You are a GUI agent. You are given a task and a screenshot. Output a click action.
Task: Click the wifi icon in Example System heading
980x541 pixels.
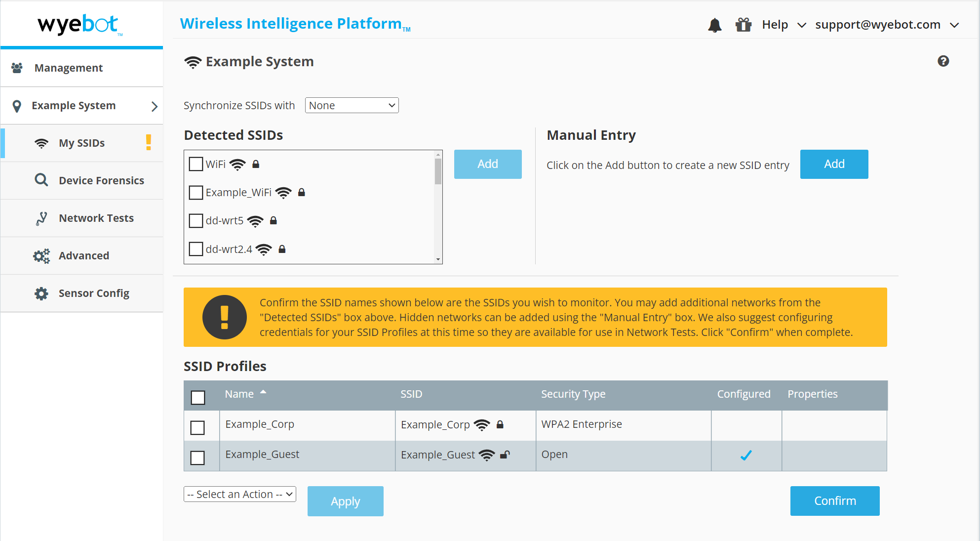193,62
